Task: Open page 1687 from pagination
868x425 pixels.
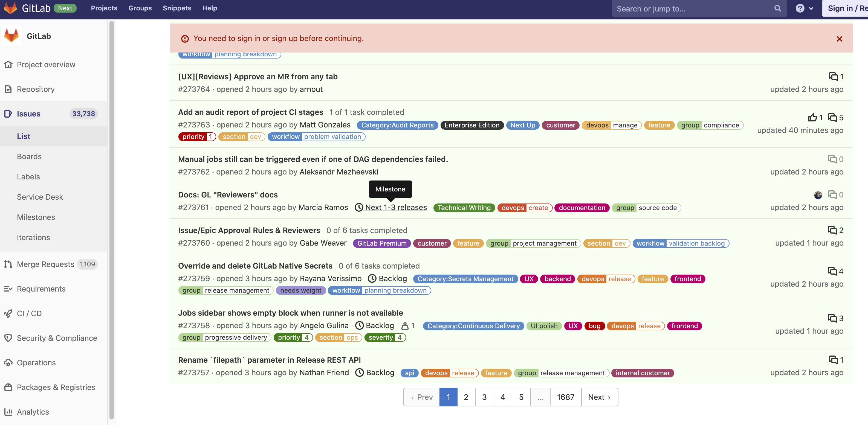Action: [565, 397]
